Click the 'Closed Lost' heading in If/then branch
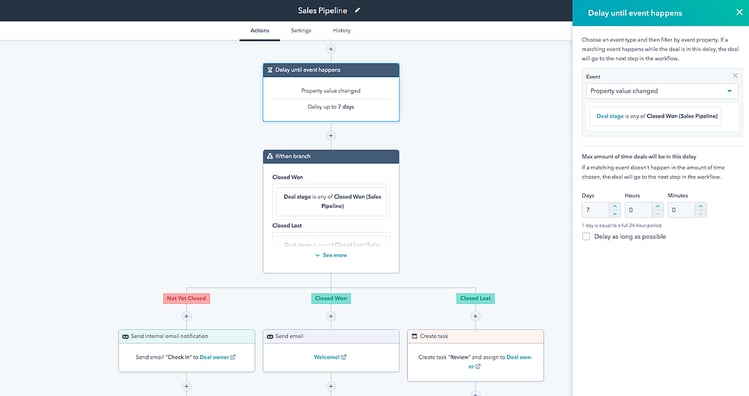This screenshot has width=749, height=396. [x=287, y=225]
